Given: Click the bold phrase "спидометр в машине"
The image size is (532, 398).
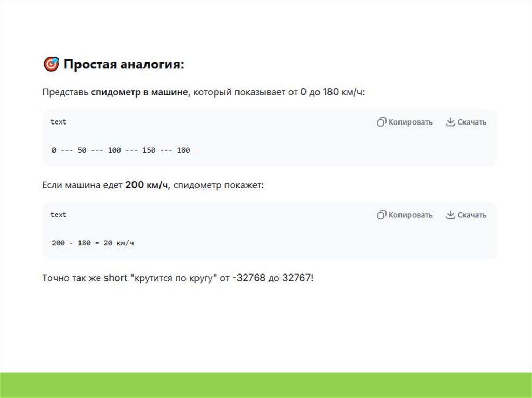Looking at the screenshot, I should [x=139, y=93].
